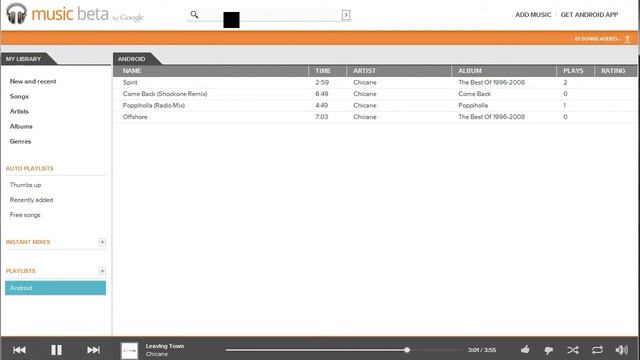Screen dimensions: 640x360
Task: Click album name in the Offshore row
Action: click(x=491, y=117)
